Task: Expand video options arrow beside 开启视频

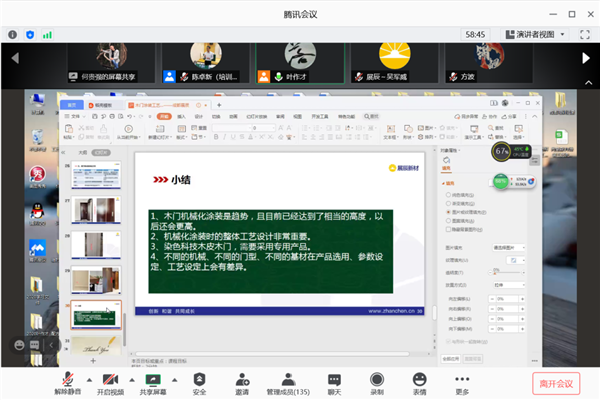Action: [132, 380]
